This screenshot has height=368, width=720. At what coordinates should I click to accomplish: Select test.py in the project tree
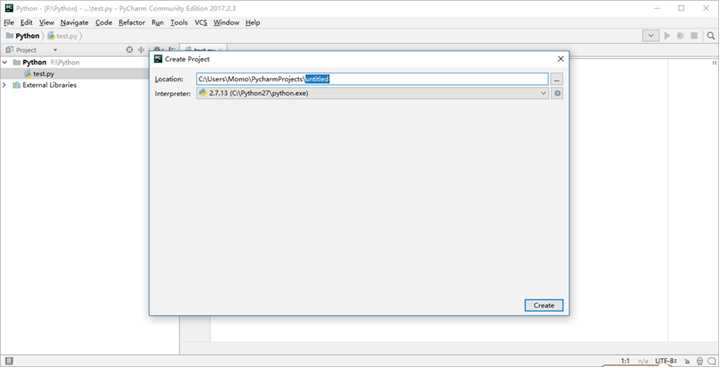(43, 74)
